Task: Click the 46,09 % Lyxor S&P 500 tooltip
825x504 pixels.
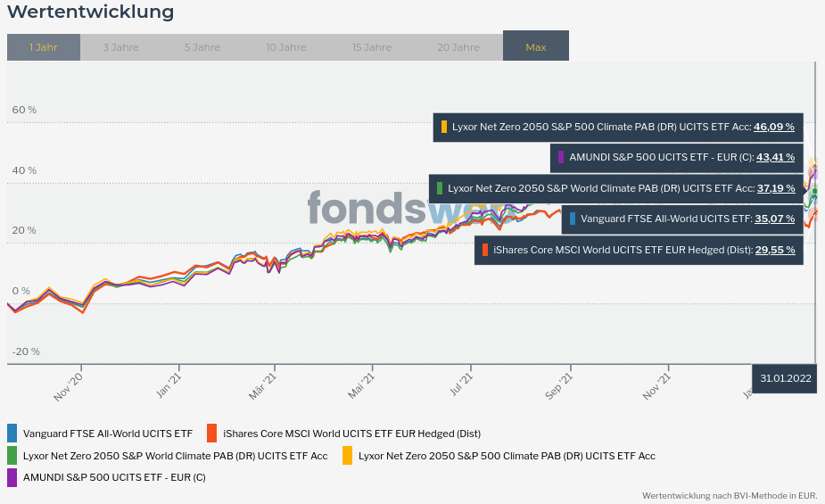Action: tap(618, 127)
